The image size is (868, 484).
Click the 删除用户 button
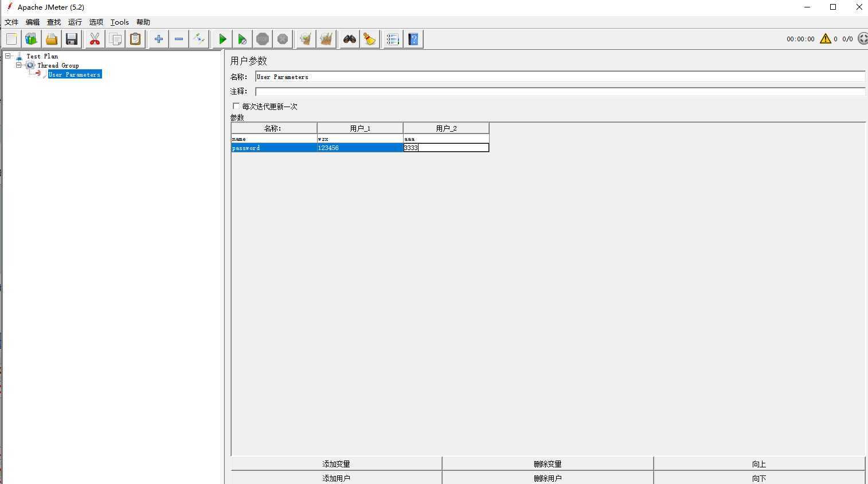pos(548,478)
